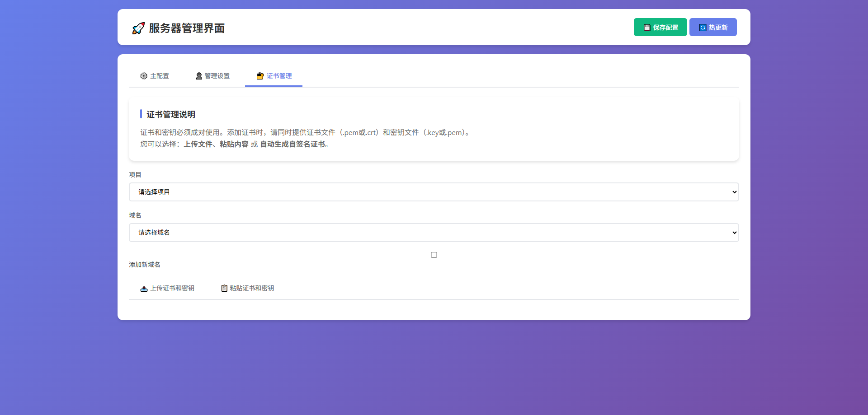This screenshot has height=415, width=868.
Task: Switch to the 管理设置 tab
Action: [213, 76]
